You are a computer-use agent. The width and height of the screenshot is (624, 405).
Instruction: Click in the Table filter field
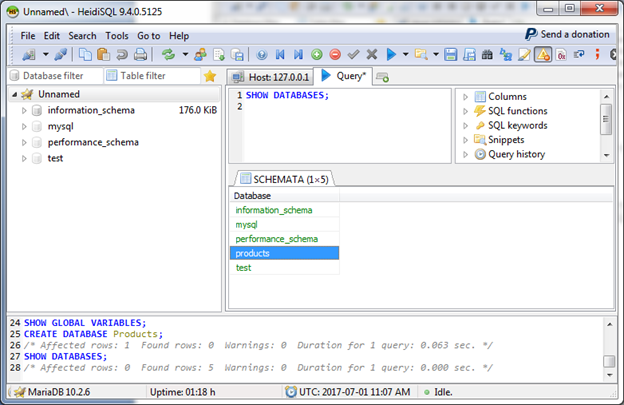(153, 76)
